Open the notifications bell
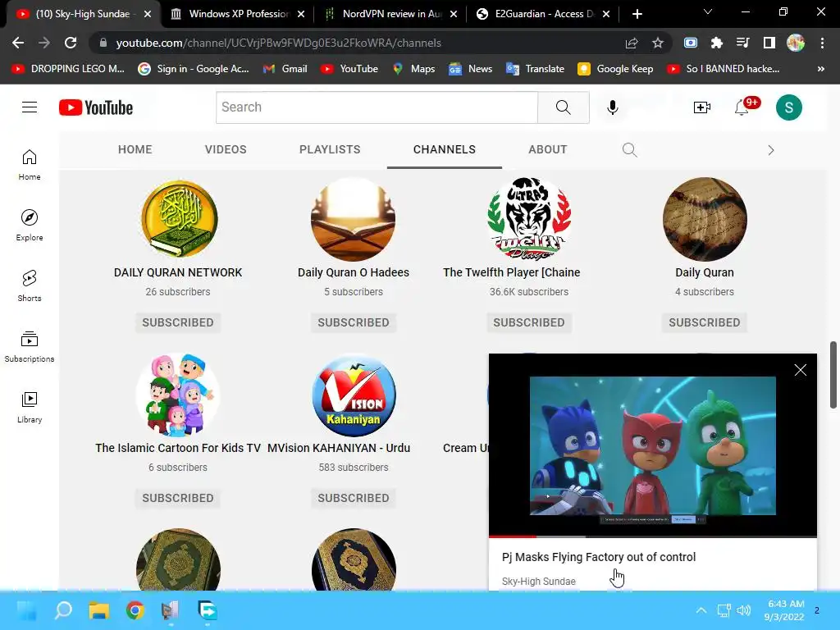840x630 pixels. click(742, 107)
